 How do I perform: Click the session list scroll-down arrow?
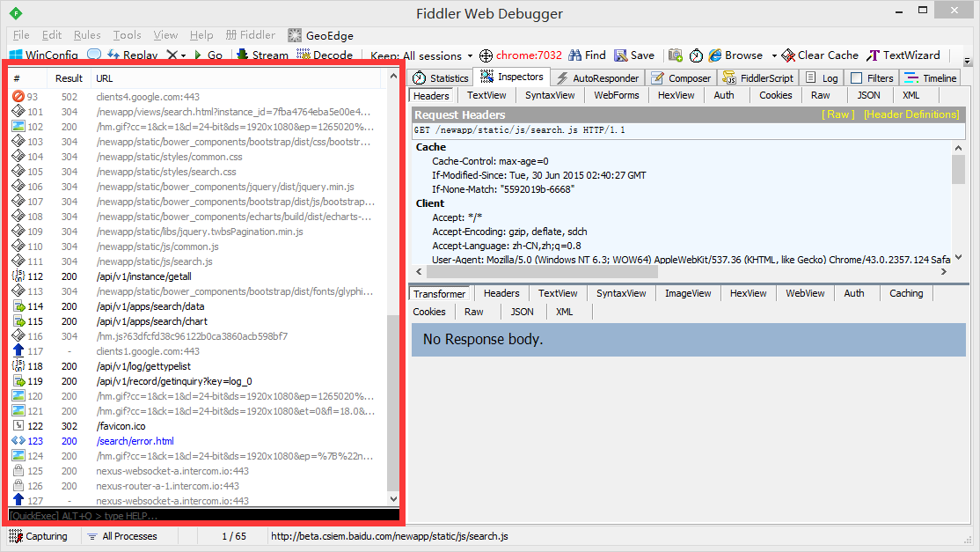393,499
